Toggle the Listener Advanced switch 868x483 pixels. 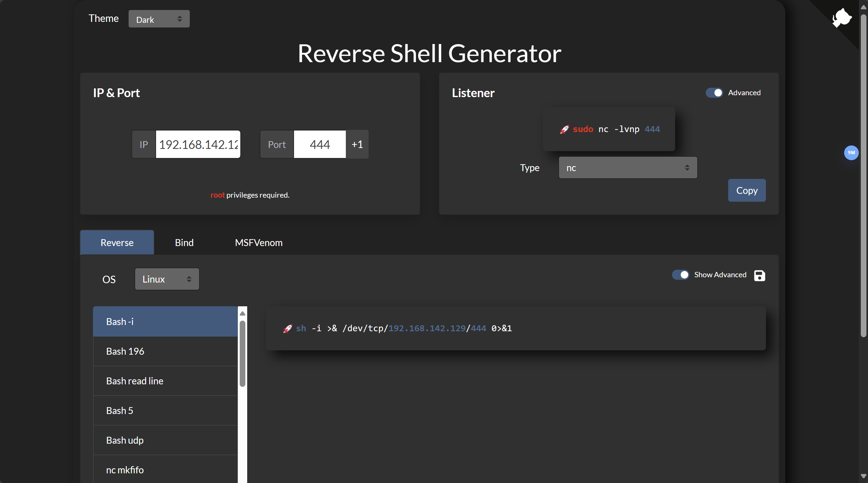tap(714, 93)
